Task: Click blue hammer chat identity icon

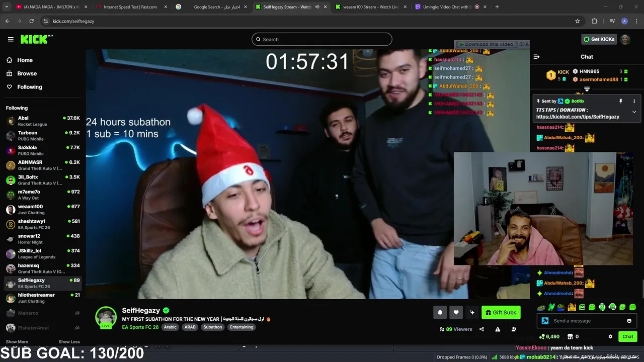Action: [x=545, y=321]
